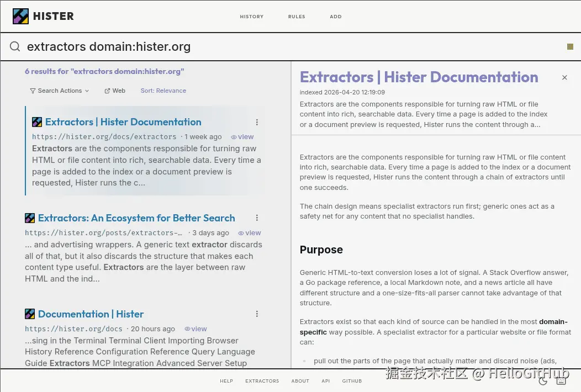This screenshot has width=581, height=392.
Task: Click the search magnifier icon
Action: [15, 47]
